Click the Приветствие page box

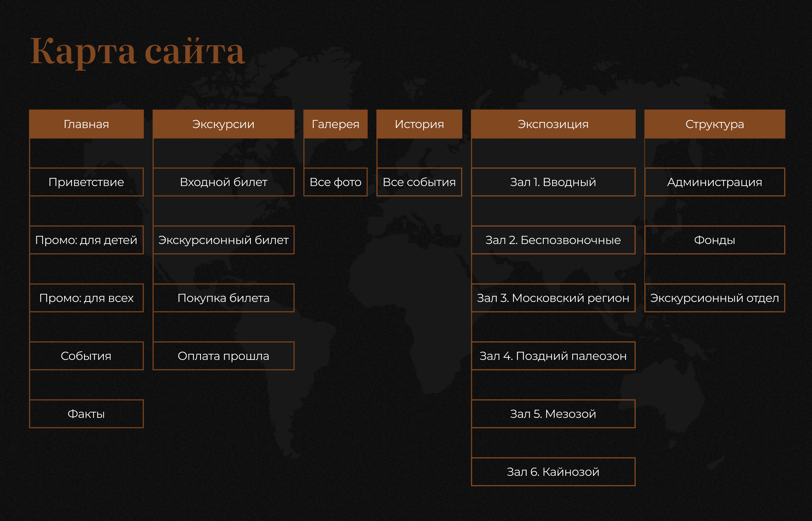point(86,182)
